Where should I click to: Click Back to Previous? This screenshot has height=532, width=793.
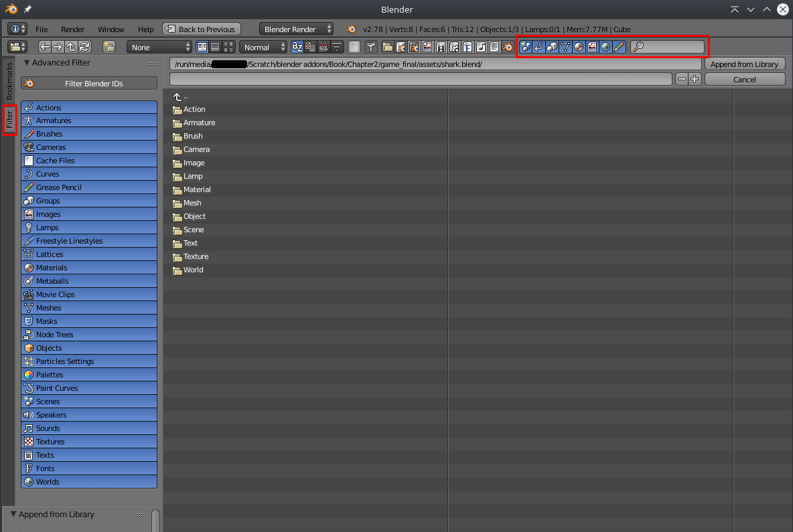[x=201, y=29]
